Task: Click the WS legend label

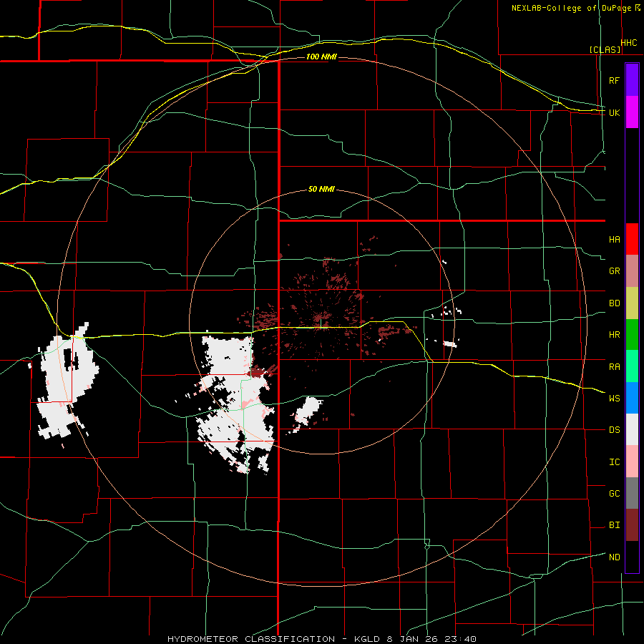Action: (x=614, y=399)
